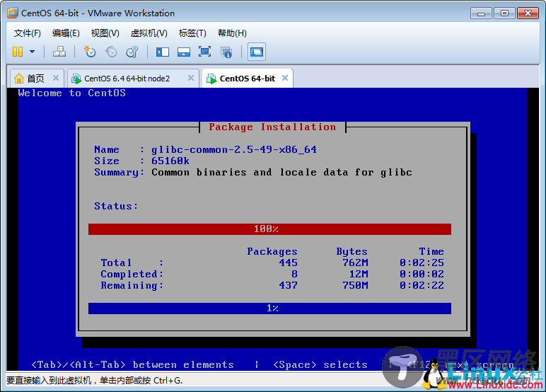Image resolution: width=546 pixels, height=392 pixels.
Task: Minimize the VMware Workstation window
Action: 481,13
